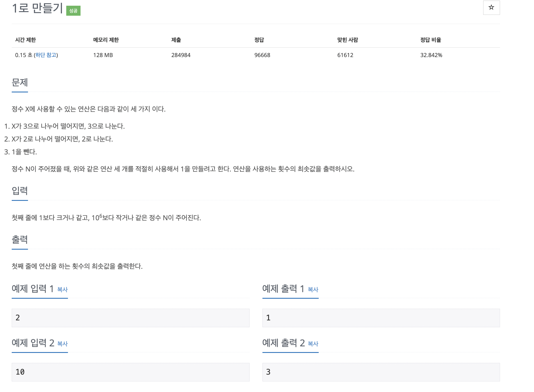The image size is (534, 392).
Task: Select the sample output box containing 3
Action: tap(381, 372)
